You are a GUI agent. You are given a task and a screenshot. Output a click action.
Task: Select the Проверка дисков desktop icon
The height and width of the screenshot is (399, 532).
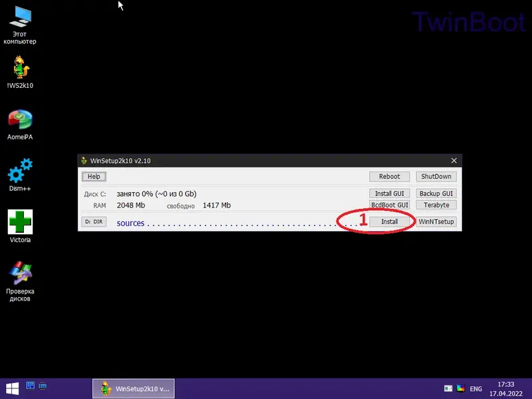click(20, 281)
